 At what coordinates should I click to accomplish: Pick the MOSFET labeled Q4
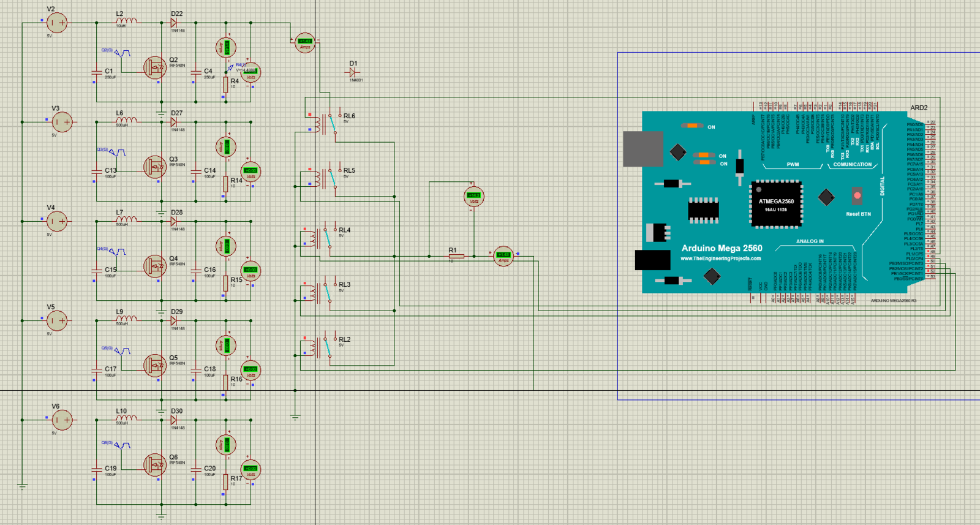pyautogui.click(x=155, y=265)
